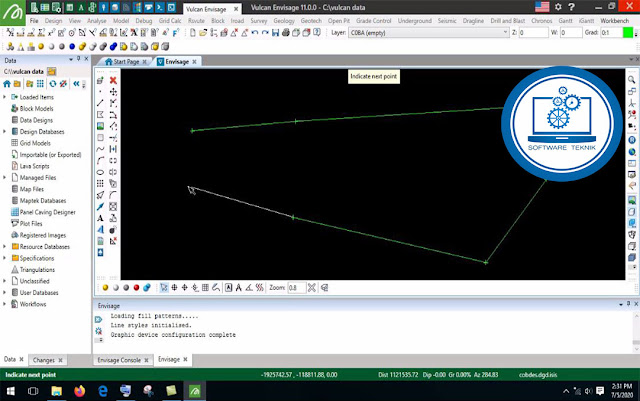Open the File menu
Image resolution: width=640 pixels, height=401 pixels.
point(34,20)
